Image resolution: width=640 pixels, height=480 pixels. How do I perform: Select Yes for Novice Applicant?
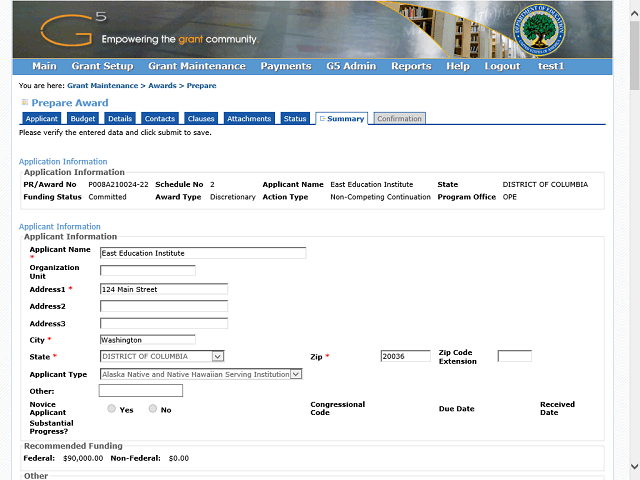111,409
